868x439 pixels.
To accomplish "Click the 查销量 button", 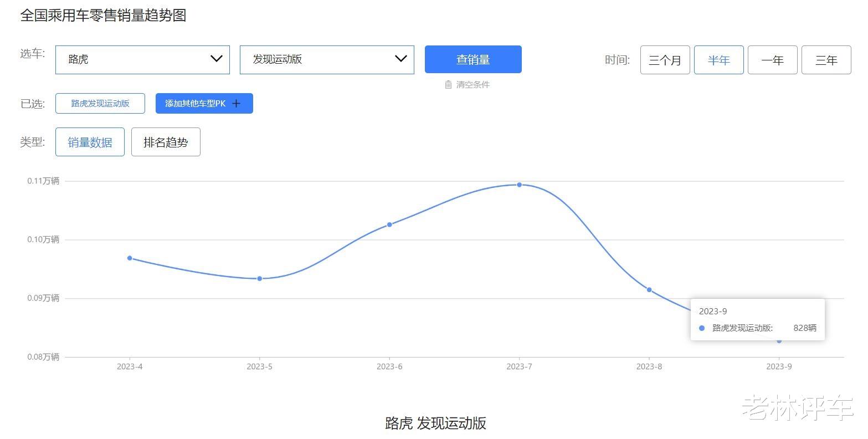I will coord(473,59).
